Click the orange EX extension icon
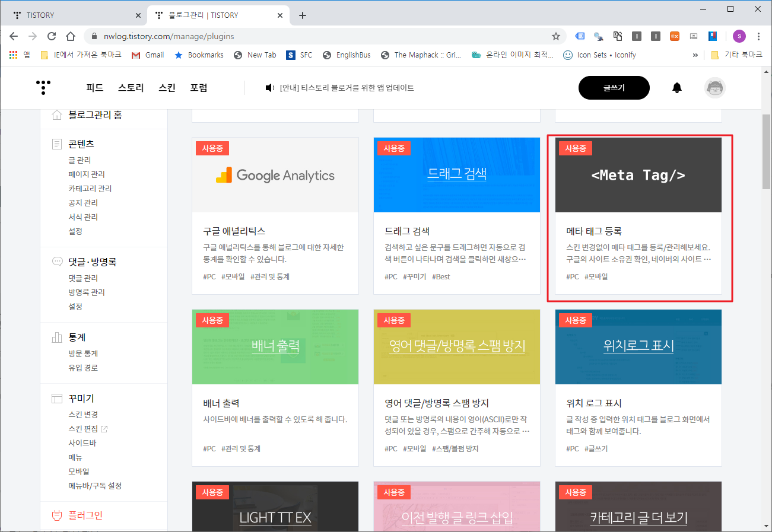The width and height of the screenshot is (772, 532). pyautogui.click(x=675, y=36)
